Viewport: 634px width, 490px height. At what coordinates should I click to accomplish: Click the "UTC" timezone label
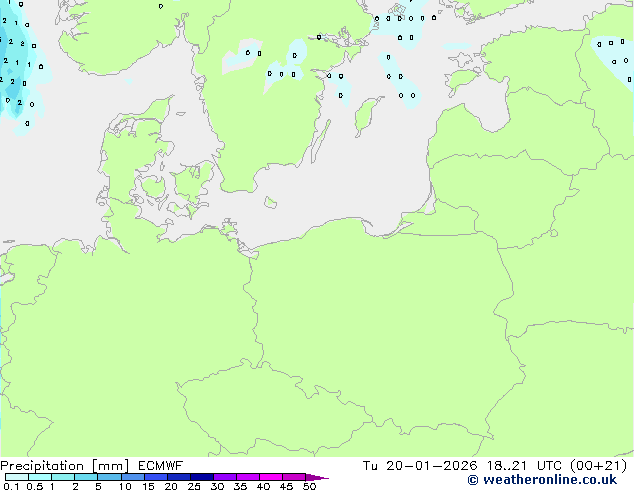(x=549, y=466)
